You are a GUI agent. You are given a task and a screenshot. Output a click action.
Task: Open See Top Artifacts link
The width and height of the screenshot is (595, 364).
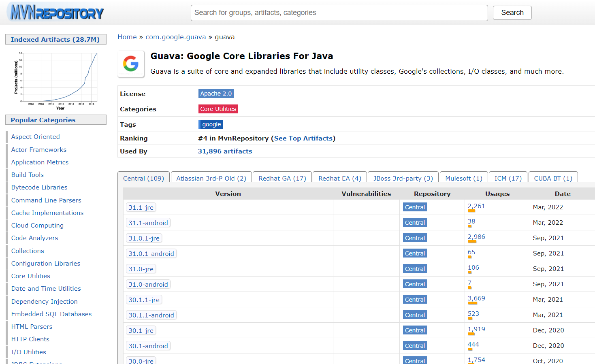(303, 138)
